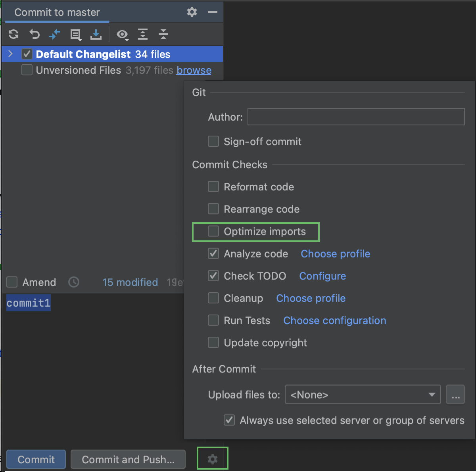Open the Show Diff tool
Screen dimensions: 476x472
pyautogui.click(x=55, y=35)
